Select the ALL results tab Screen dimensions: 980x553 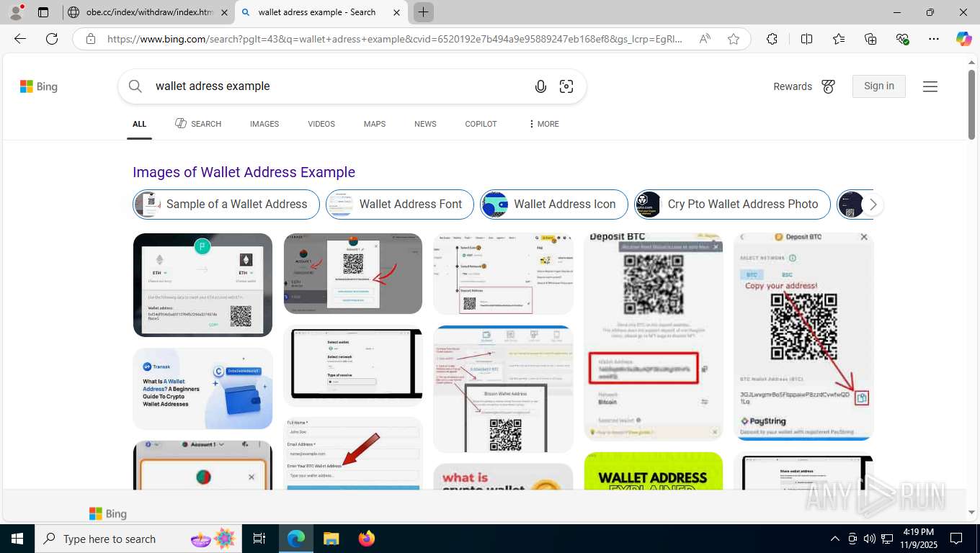click(140, 125)
